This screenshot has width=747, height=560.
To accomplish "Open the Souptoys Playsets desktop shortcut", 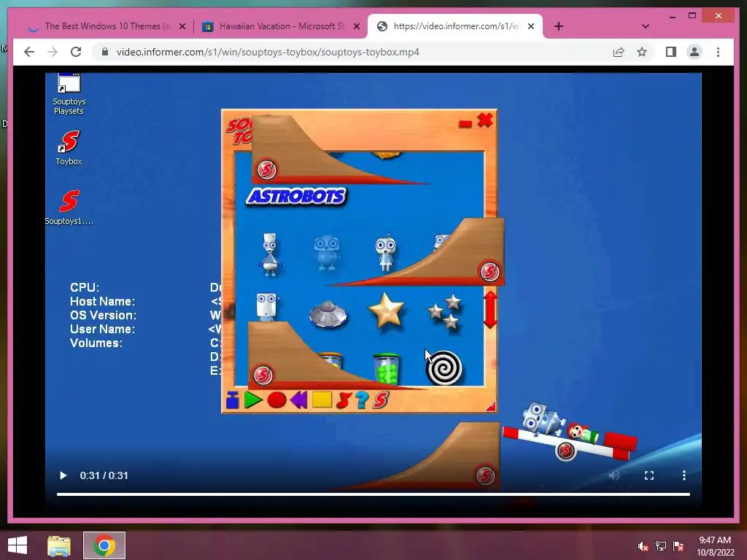I will (69, 94).
